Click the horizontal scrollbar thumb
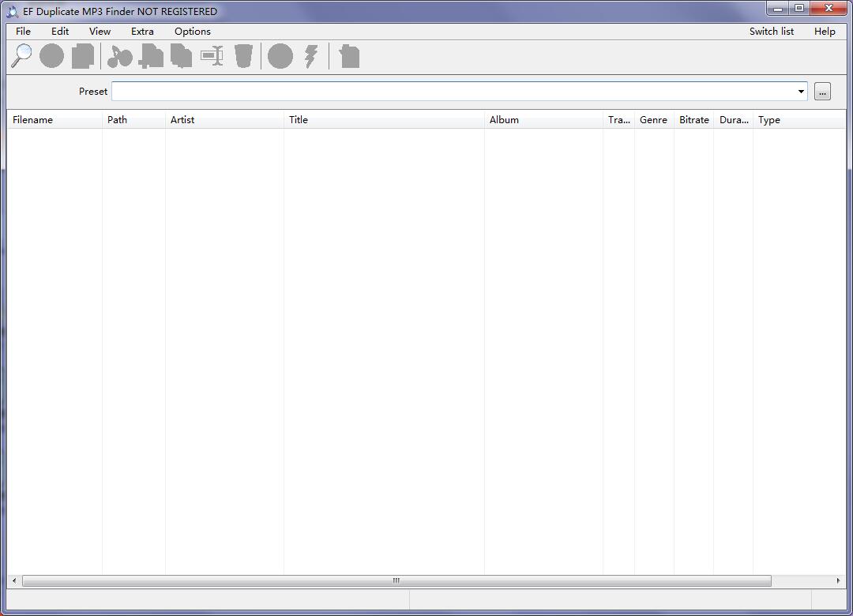 pos(396,580)
